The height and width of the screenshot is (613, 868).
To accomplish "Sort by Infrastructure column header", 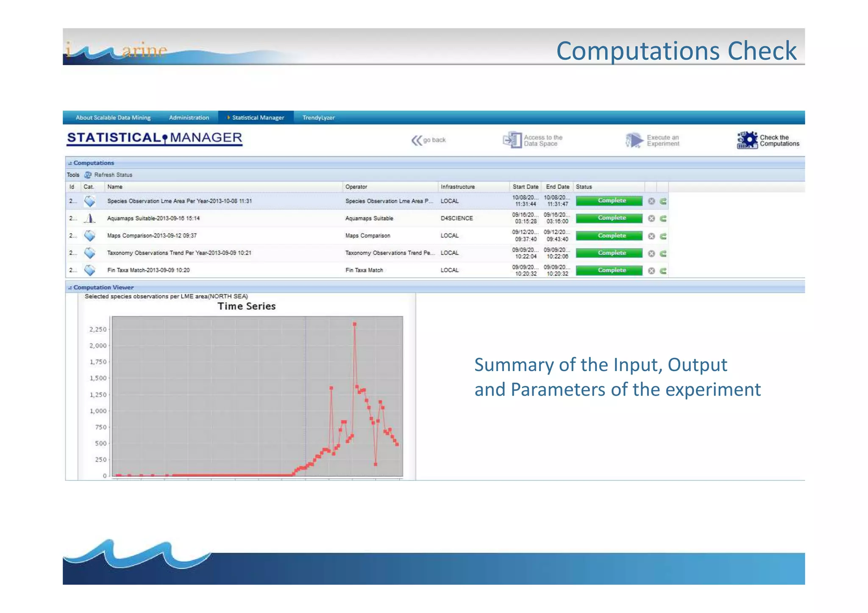I will point(473,187).
